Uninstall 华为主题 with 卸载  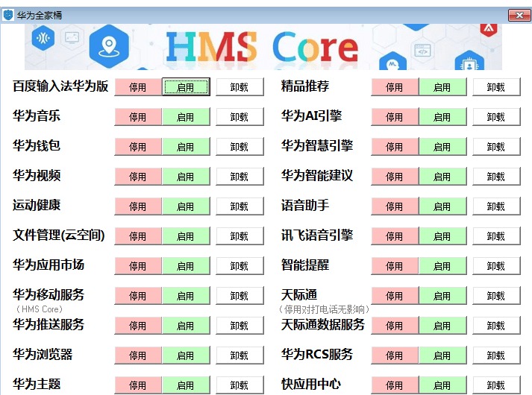240,385
